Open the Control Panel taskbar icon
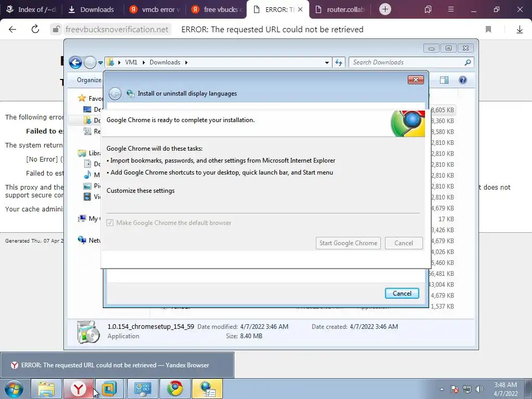Viewport: 532px width, 399px height. (x=142, y=389)
